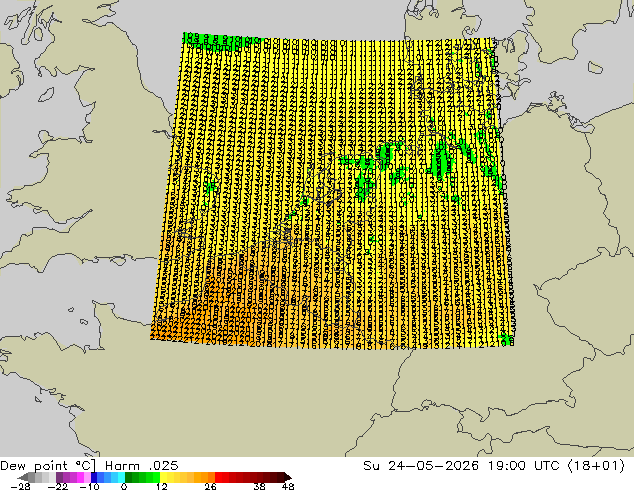The width and height of the screenshot is (634, 490).
Task: Click the 26 legend scale label
Action: 210,486
